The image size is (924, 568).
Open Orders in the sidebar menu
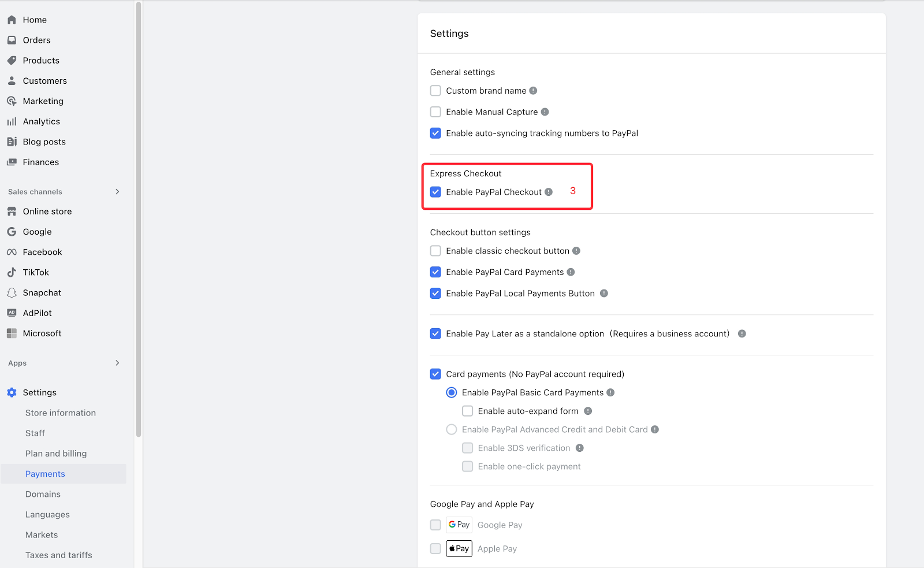coord(36,40)
